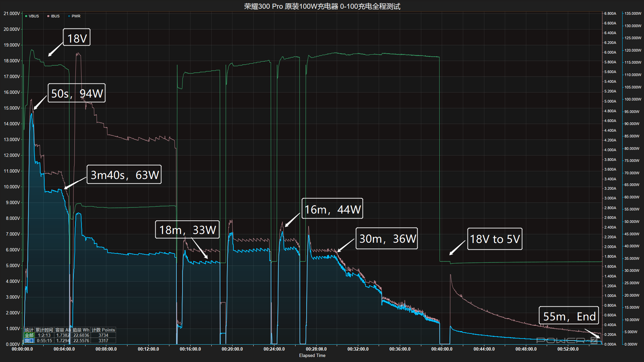The height and width of the screenshot is (362, 644).
Task: Click the 18.000V voltage axis label
Action: coord(12,61)
